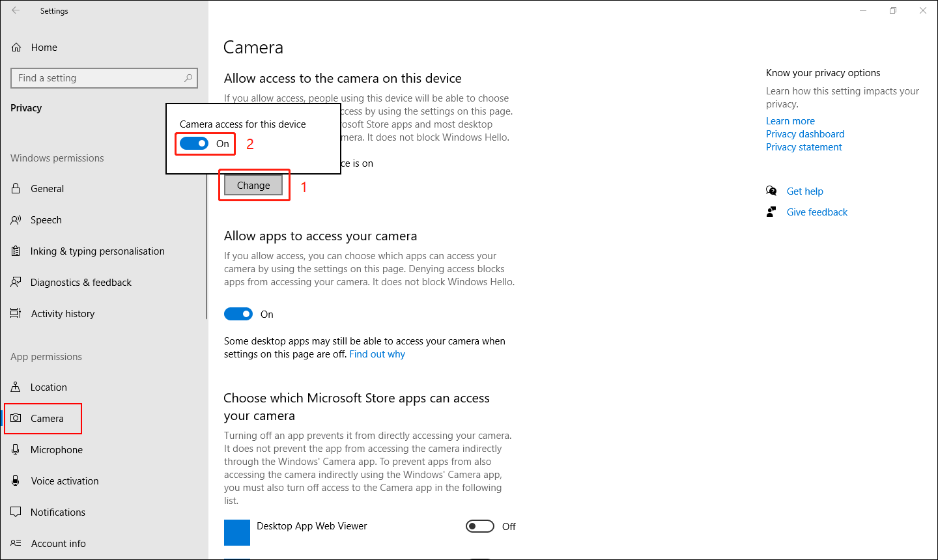
Task: Open Microphone settings via its icon
Action: coord(16,449)
